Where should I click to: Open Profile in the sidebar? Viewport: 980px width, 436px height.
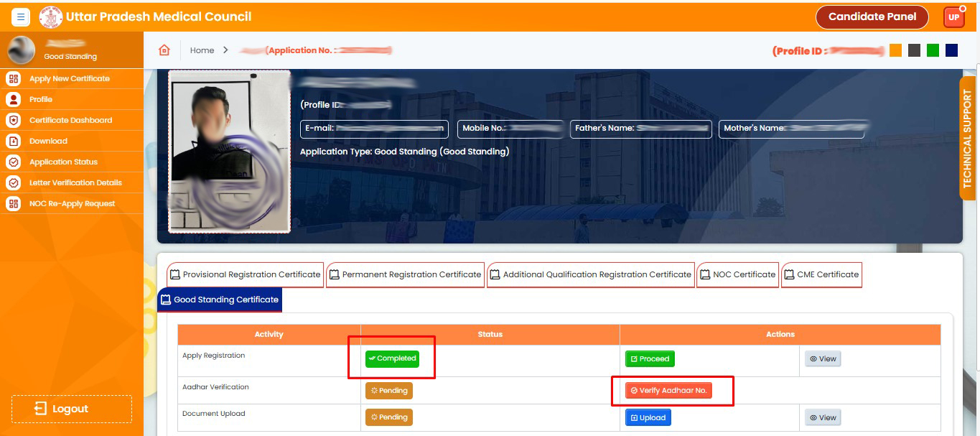[x=41, y=100]
